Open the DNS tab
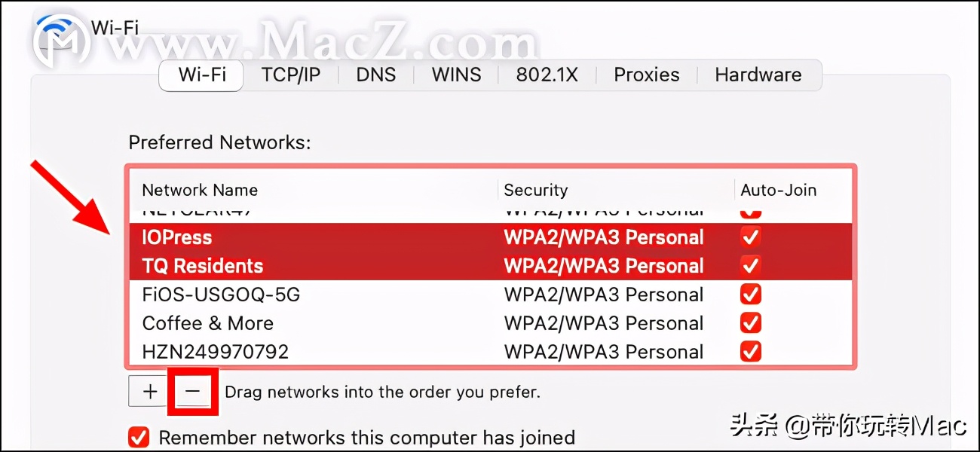 375,75
